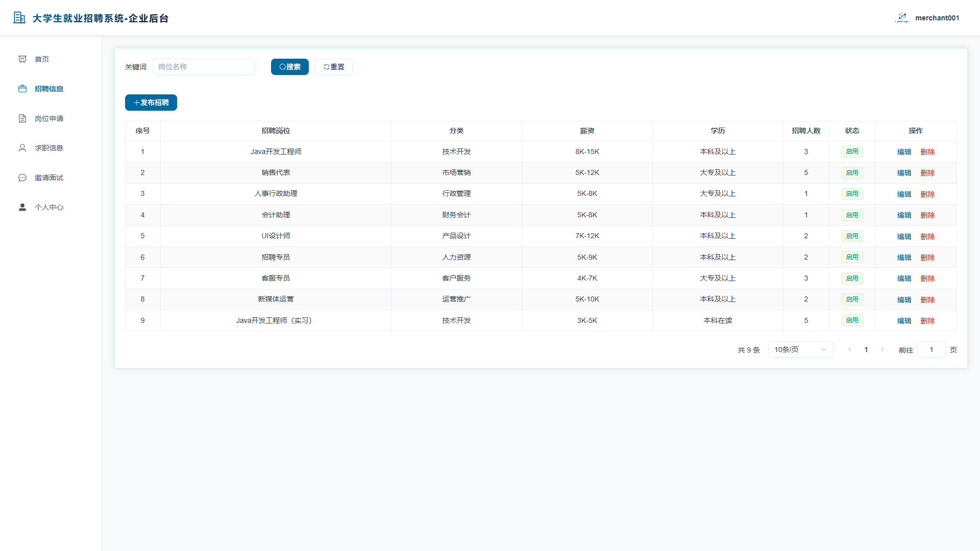Click the 岗位申请 document icon
Screen dimensions: 980x551
[x=22, y=118]
